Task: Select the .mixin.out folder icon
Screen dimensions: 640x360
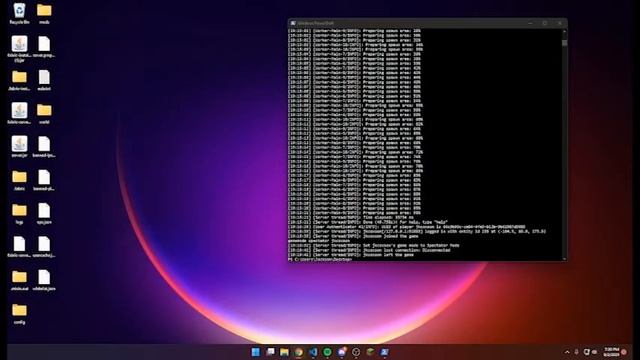Action: tap(19, 280)
